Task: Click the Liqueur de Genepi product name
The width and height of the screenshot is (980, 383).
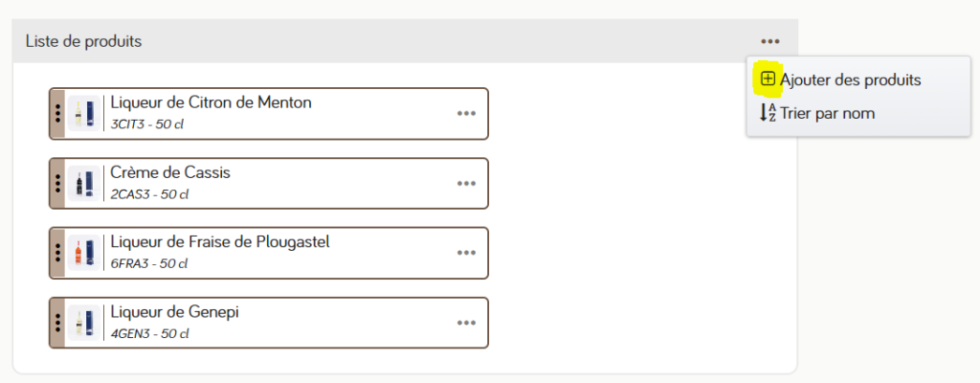Action: (x=174, y=311)
